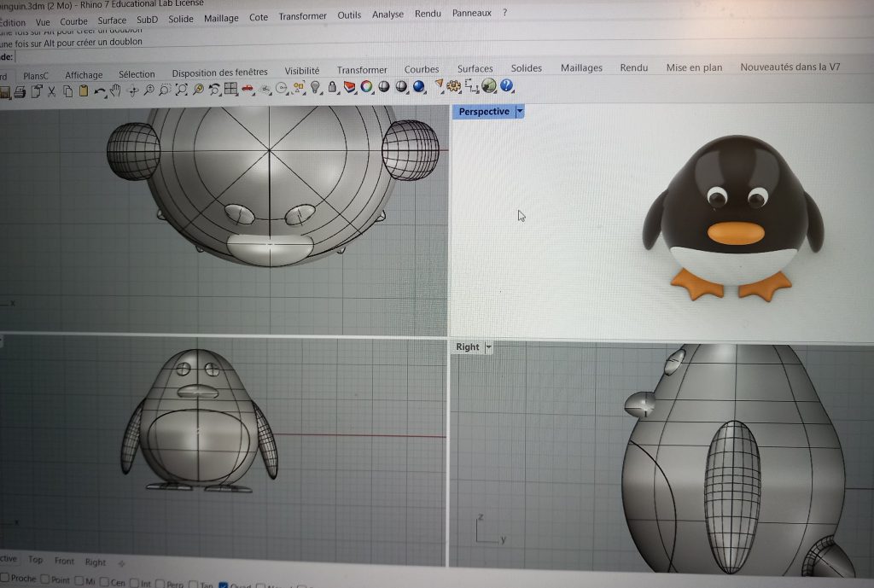Expand the Perspective viewport dropdown arrow
874x588 pixels.
click(520, 112)
